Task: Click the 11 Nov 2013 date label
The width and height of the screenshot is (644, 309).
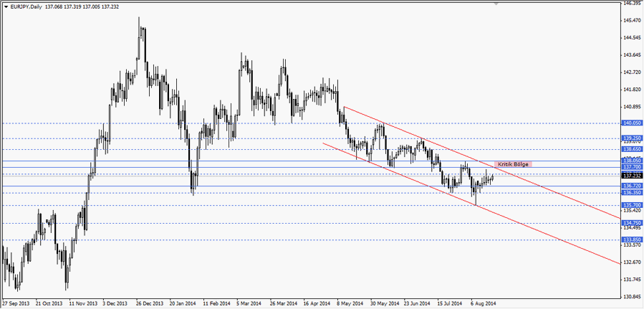Action: coord(82,304)
